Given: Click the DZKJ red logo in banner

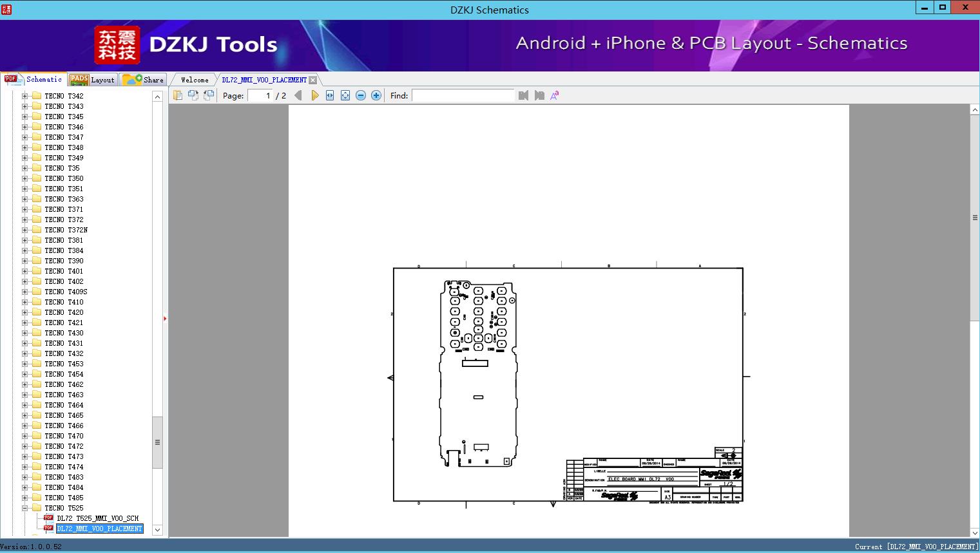Looking at the screenshot, I should [x=117, y=45].
